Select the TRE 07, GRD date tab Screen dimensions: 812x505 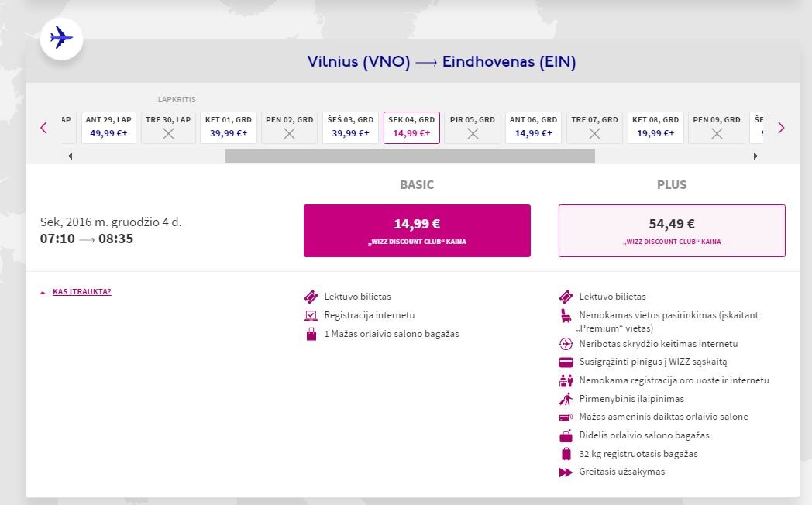[x=594, y=127]
